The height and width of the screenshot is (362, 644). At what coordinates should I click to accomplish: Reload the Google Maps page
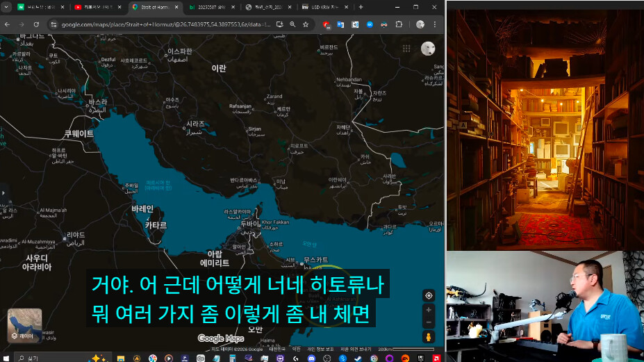(36, 24)
